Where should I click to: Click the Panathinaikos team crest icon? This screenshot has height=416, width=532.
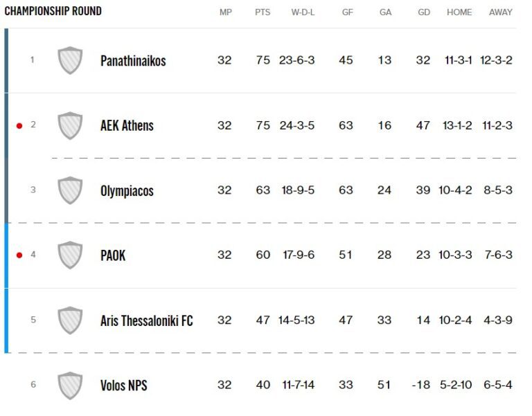point(70,60)
